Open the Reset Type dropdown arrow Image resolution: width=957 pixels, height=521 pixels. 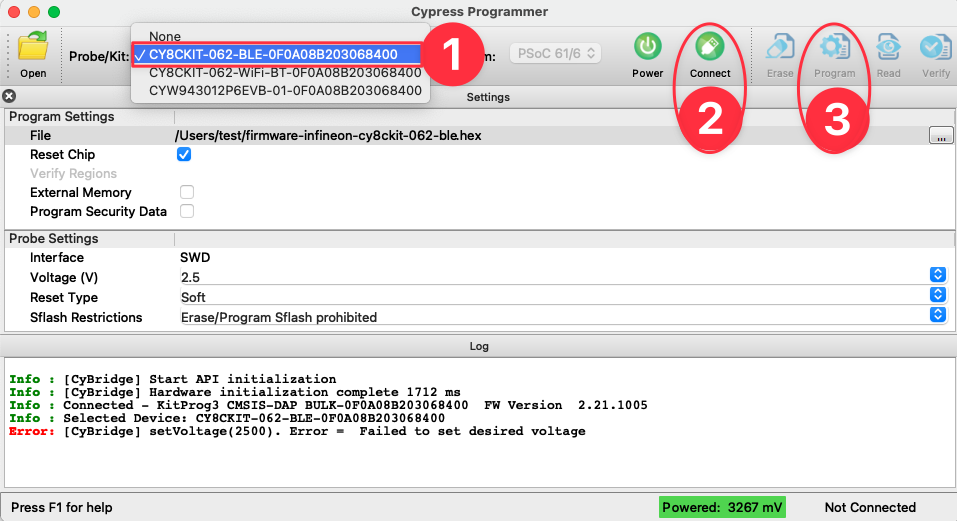click(938, 295)
